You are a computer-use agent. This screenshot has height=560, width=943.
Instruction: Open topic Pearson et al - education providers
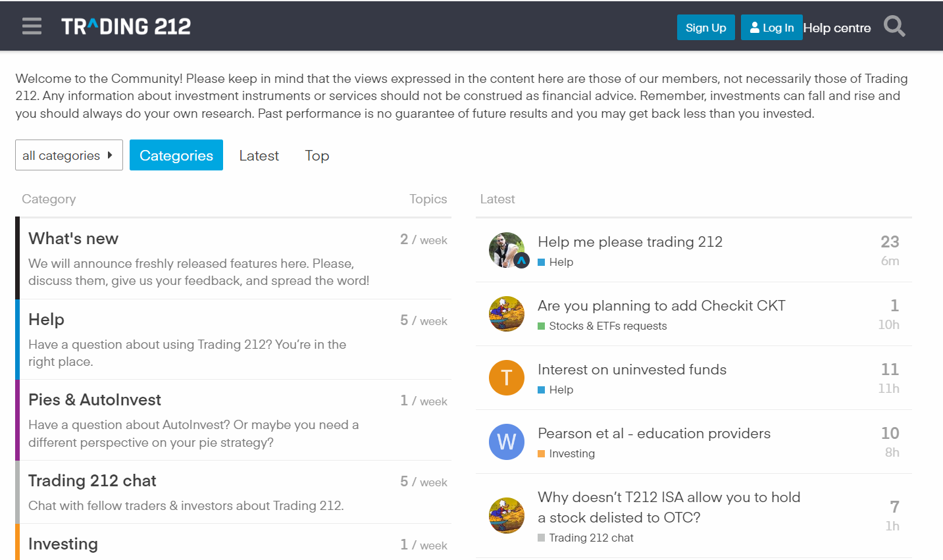[654, 433]
